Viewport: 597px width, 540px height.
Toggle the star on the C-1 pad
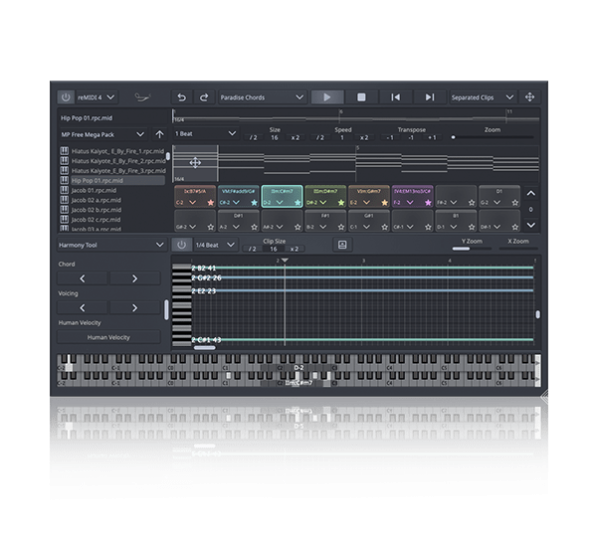point(384,227)
